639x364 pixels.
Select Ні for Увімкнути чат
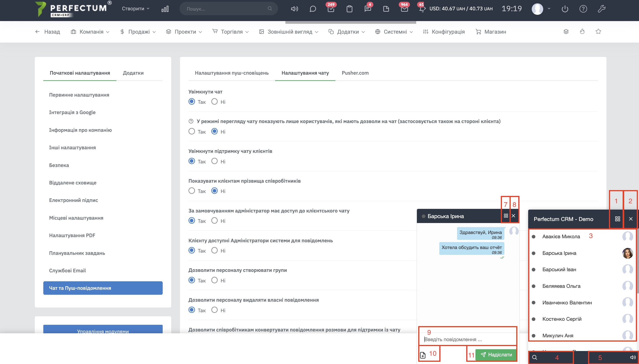coord(214,102)
